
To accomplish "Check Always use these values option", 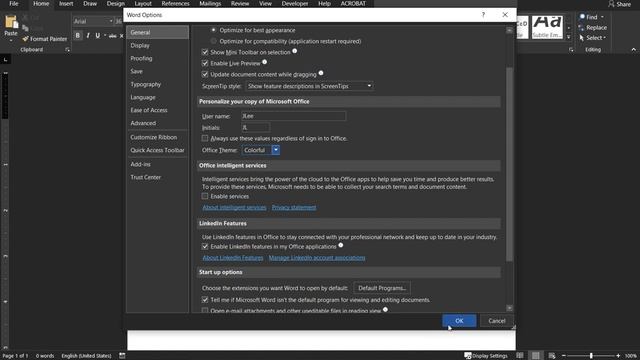I will [x=205, y=138].
